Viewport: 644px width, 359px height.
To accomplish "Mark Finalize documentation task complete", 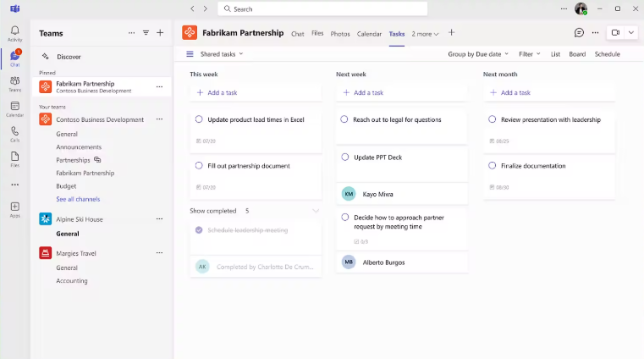I will pyautogui.click(x=492, y=166).
